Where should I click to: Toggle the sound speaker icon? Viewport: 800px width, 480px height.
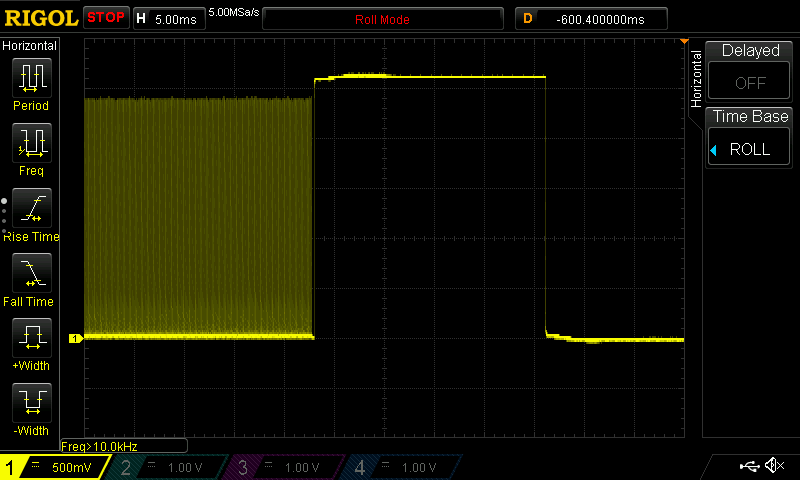(774, 466)
